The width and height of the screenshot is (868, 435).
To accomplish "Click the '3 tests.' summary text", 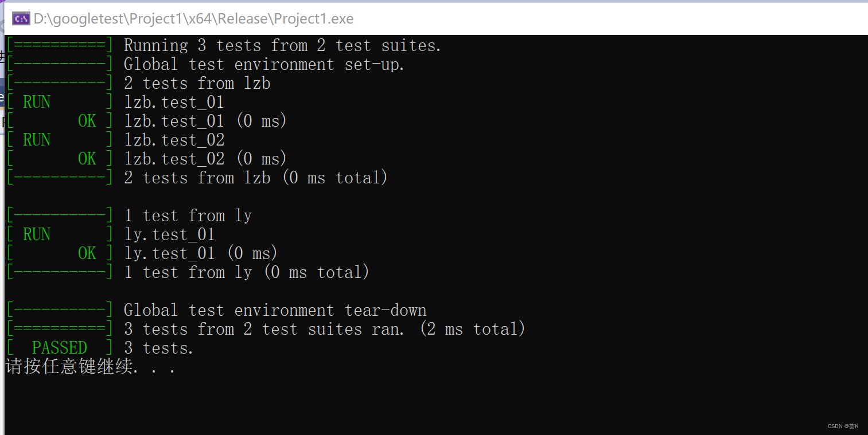I will [159, 348].
